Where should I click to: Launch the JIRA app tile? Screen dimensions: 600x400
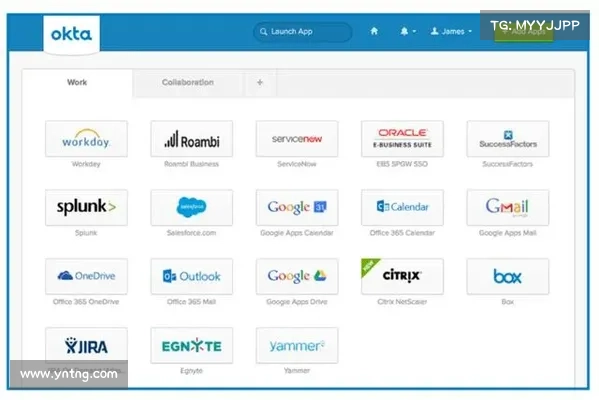click(x=86, y=345)
